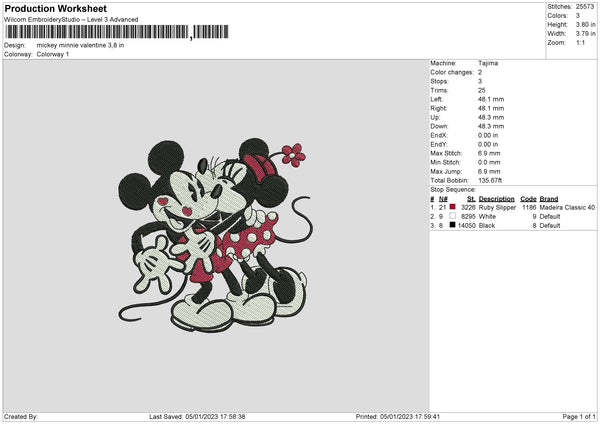
Task: Click 'Ruby Slipper' description in stop sequence
Action: 497,207
